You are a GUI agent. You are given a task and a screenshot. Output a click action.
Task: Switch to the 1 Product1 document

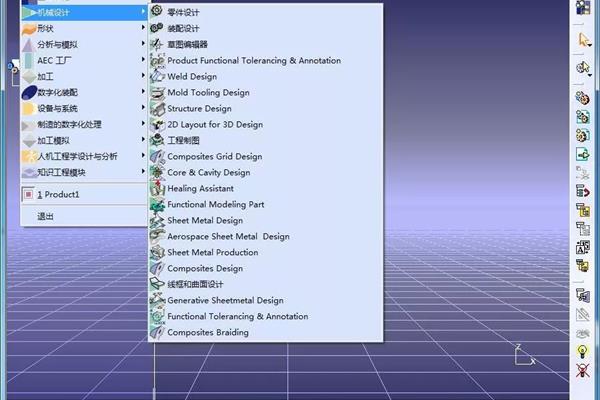pyautogui.click(x=84, y=194)
